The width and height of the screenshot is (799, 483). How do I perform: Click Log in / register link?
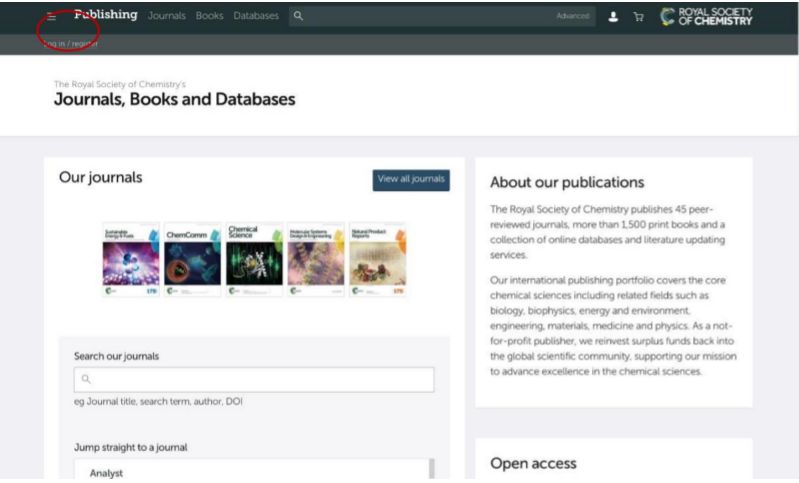[70, 44]
